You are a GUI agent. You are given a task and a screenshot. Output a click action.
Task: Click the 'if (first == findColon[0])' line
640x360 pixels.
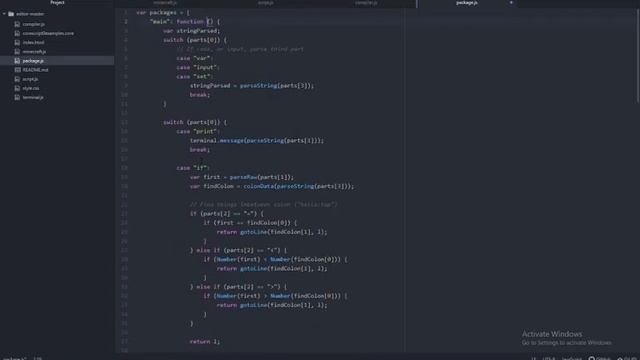(x=250, y=223)
